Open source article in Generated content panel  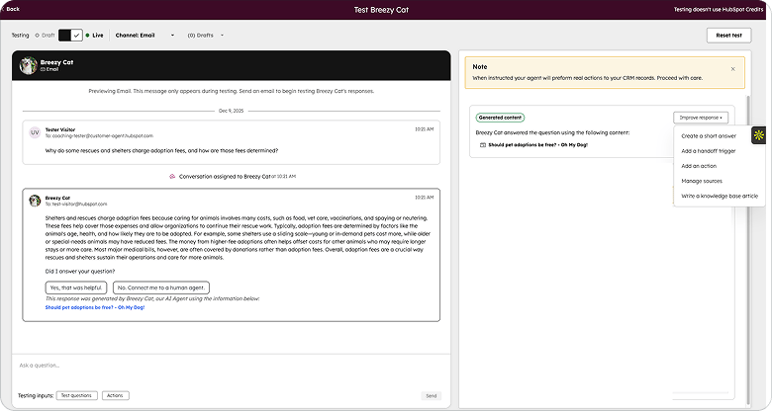[538, 145]
